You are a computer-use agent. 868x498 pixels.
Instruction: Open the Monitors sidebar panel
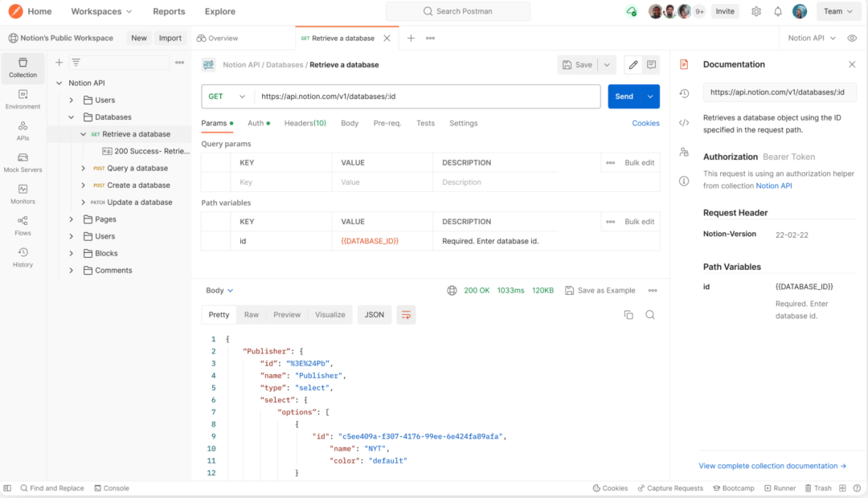point(23,194)
